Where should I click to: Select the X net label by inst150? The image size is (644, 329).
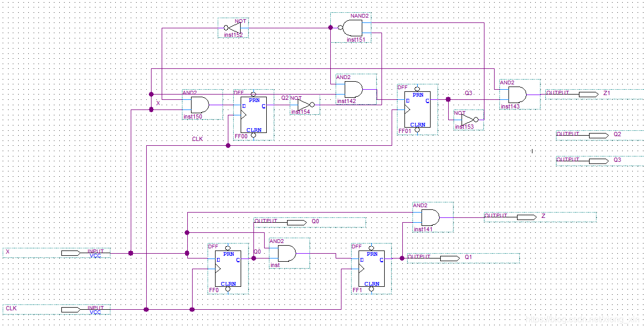[x=158, y=103]
